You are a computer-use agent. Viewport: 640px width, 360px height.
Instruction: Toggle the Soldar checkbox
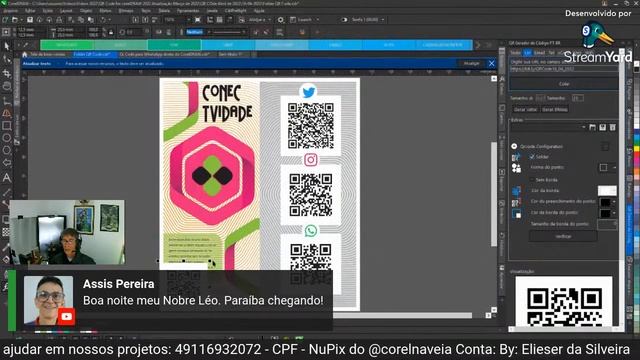pyautogui.click(x=532, y=157)
